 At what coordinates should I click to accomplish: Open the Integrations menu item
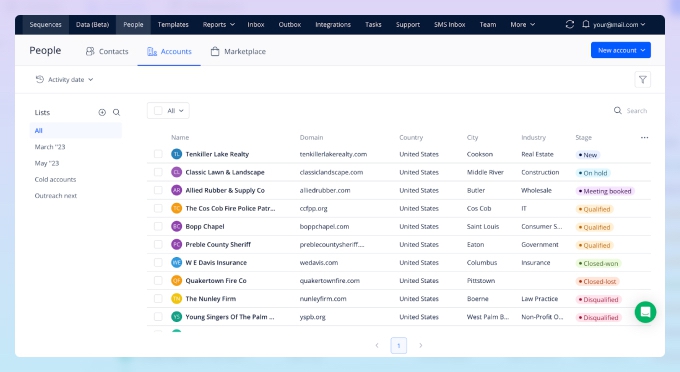click(333, 25)
